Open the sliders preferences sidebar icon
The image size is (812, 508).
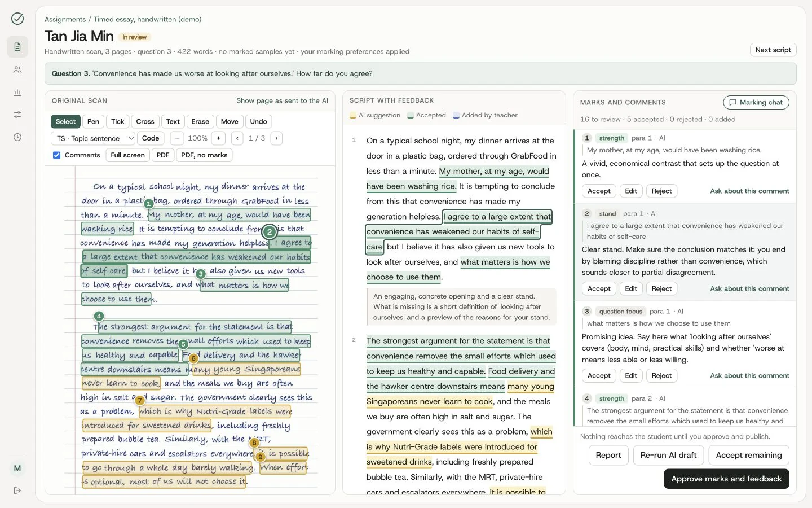coord(17,115)
